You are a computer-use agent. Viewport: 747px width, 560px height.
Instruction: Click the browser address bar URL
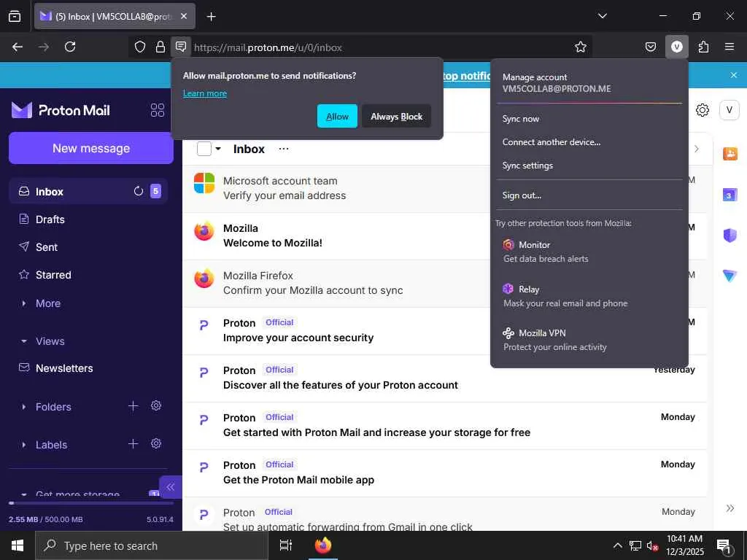[268, 47]
